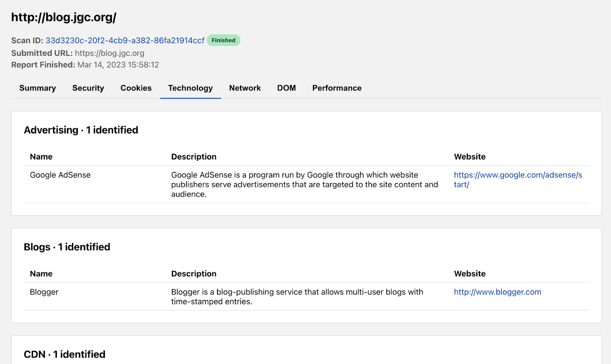The height and width of the screenshot is (364, 611).
Task: Click the Name column header in Advertising table
Action: point(41,157)
